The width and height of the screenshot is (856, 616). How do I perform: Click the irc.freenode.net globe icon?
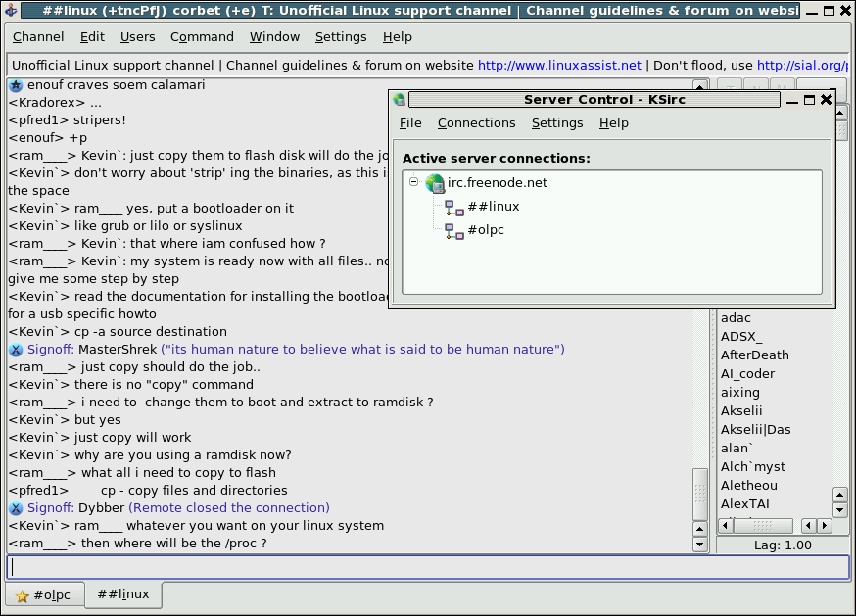(435, 183)
